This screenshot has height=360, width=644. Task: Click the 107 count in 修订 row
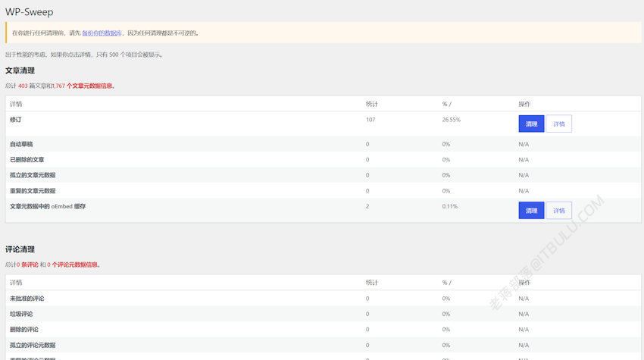click(x=370, y=120)
